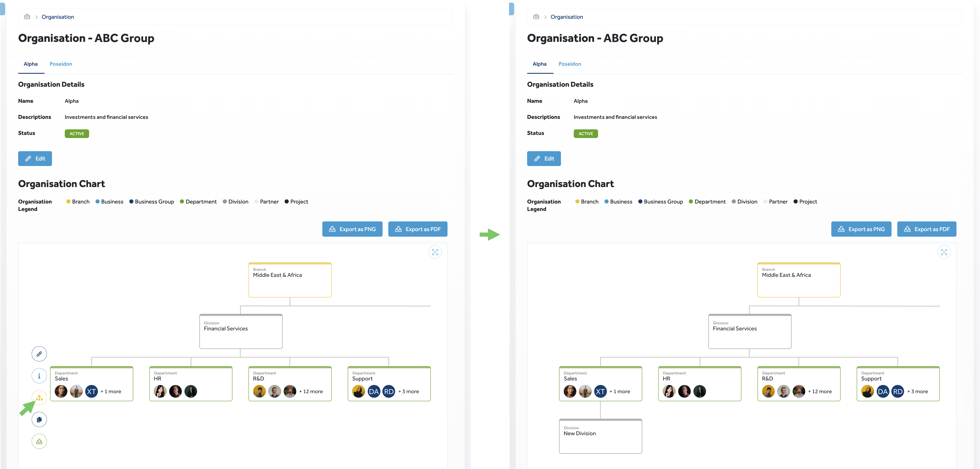Viewport: 980px width, 469px height.
Task: Click XT avatar in left Sales node
Action: pyautogui.click(x=91, y=392)
